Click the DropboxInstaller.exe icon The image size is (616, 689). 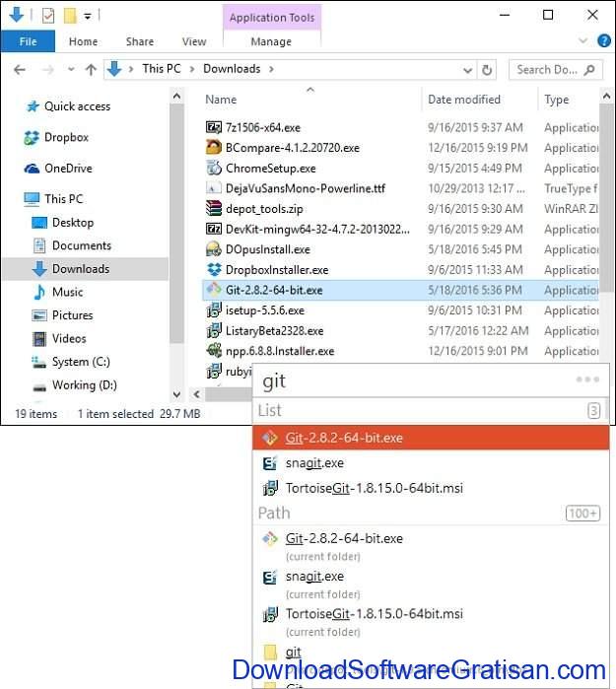pyautogui.click(x=214, y=269)
